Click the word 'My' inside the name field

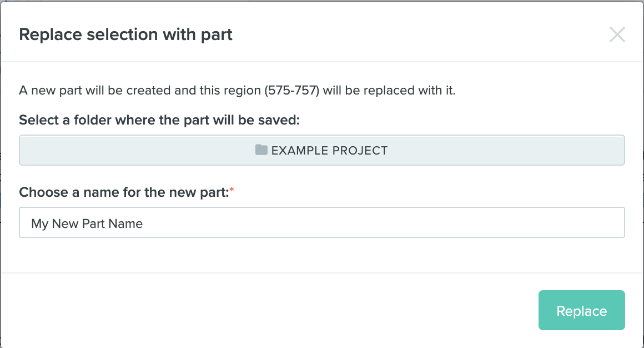tap(40, 223)
